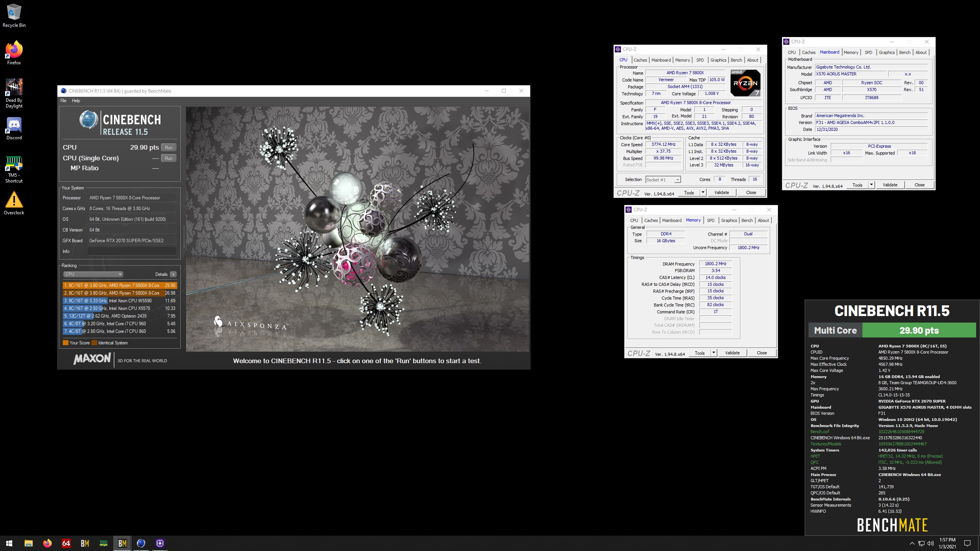Click Validate in the CPU-Z CPU window
The height and width of the screenshot is (551, 980).
[722, 193]
